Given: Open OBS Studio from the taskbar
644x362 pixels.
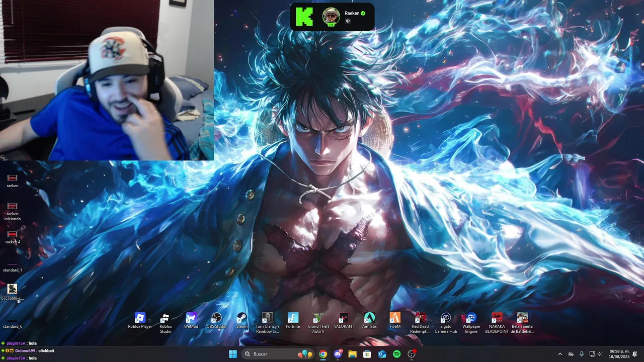Looking at the screenshot, I should point(412,354).
